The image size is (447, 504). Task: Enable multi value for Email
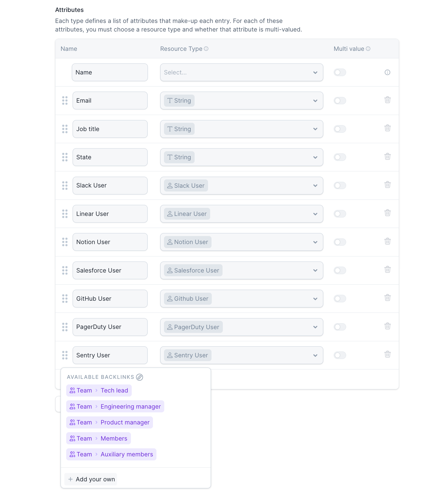(x=340, y=101)
